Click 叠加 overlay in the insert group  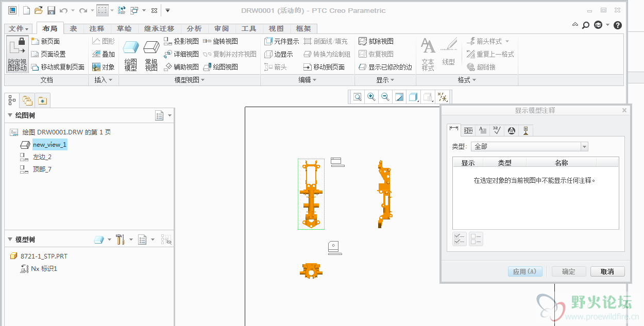pos(104,54)
